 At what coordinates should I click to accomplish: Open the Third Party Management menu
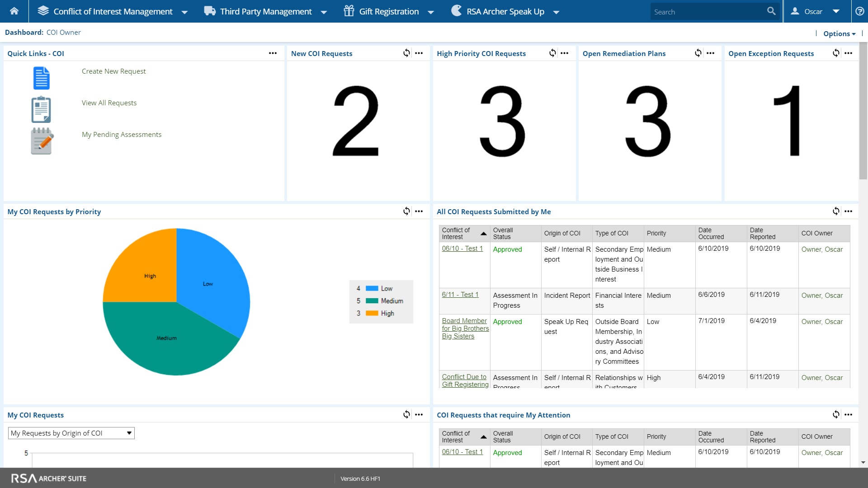click(266, 11)
